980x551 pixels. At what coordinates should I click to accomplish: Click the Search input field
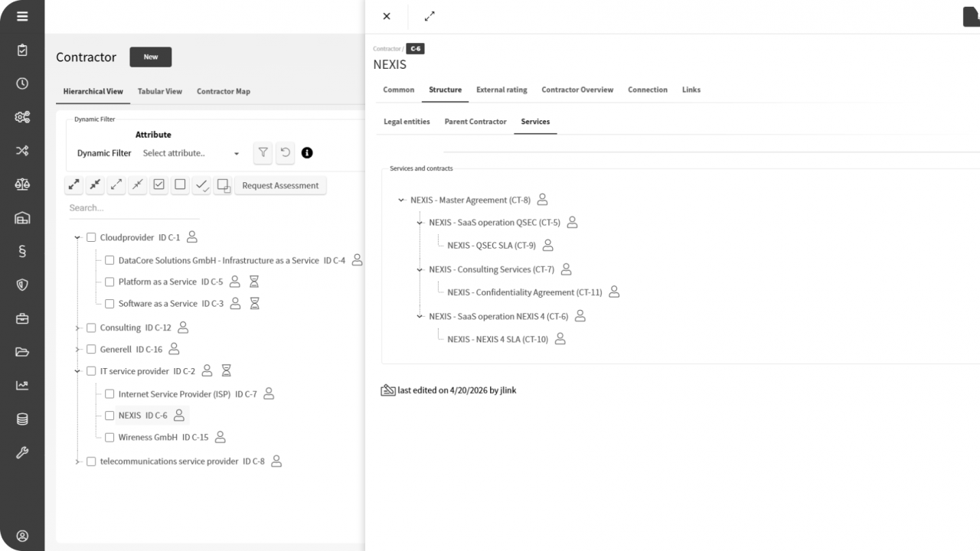[x=130, y=208]
